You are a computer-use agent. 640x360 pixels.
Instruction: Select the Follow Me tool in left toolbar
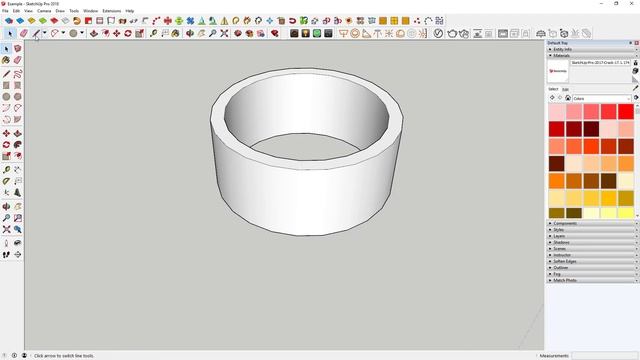tap(18, 145)
